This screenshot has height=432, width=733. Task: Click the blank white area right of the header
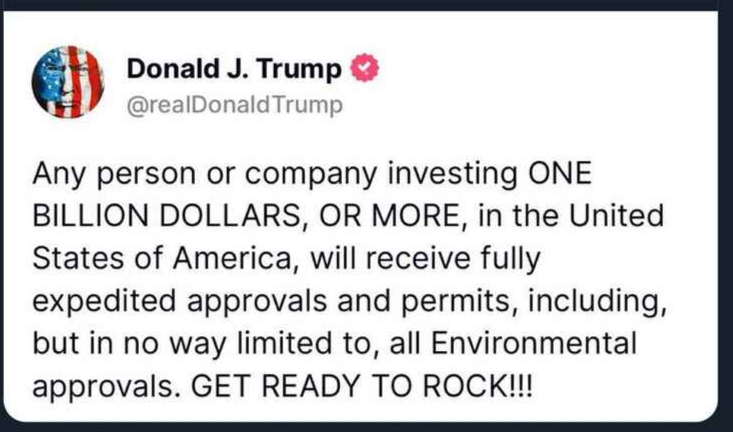(x=560, y=85)
